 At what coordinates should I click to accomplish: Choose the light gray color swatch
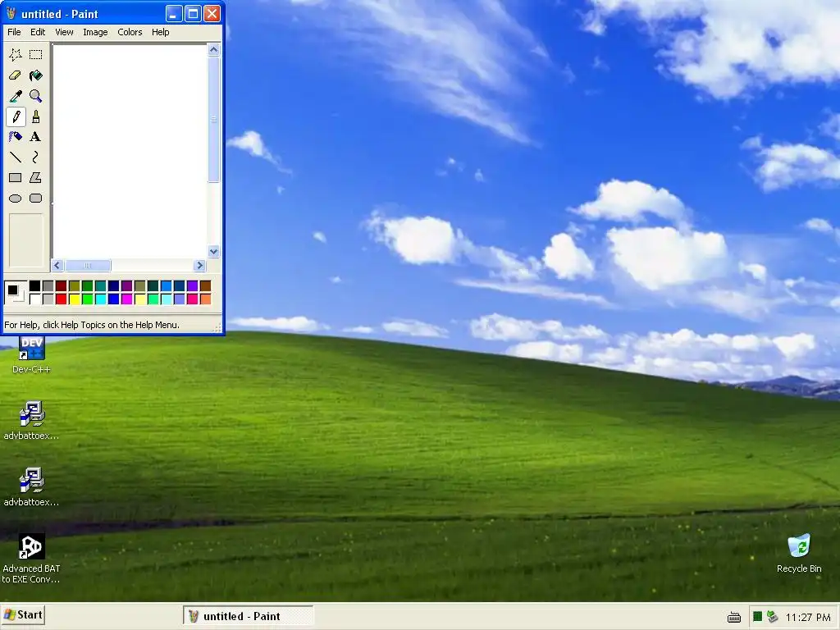48,299
